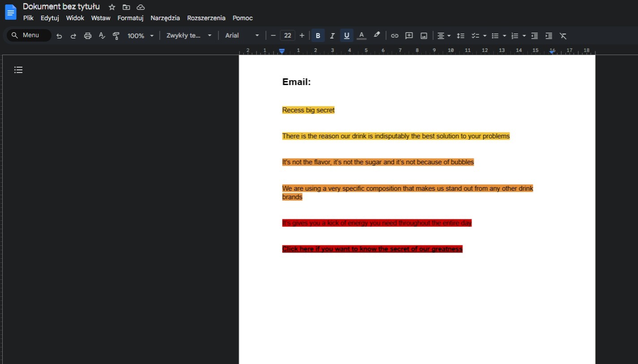Screen dimensions: 638x364
Task: Toggle underline formatting
Action: click(x=347, y=35)
